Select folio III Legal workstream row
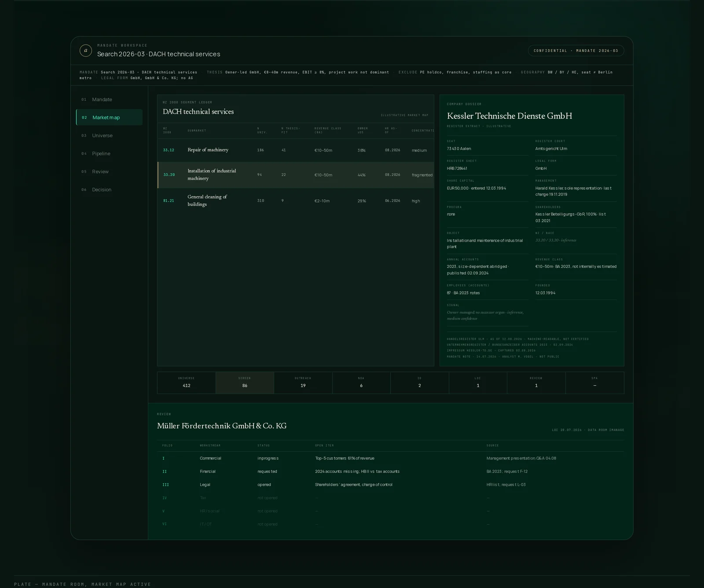Screen dimensions: 704x588 [x=391, y=485]
